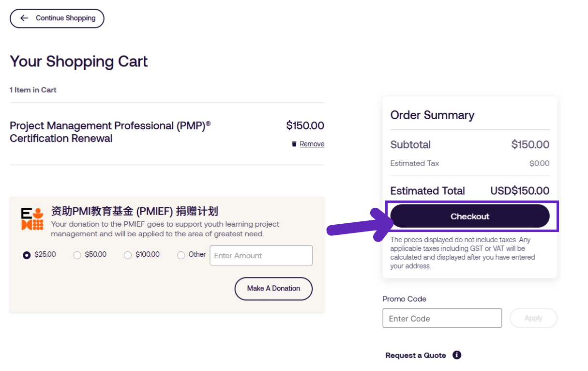588x371 pixels.
Task: Open the Request a Quote link
Action: point(416,355)
